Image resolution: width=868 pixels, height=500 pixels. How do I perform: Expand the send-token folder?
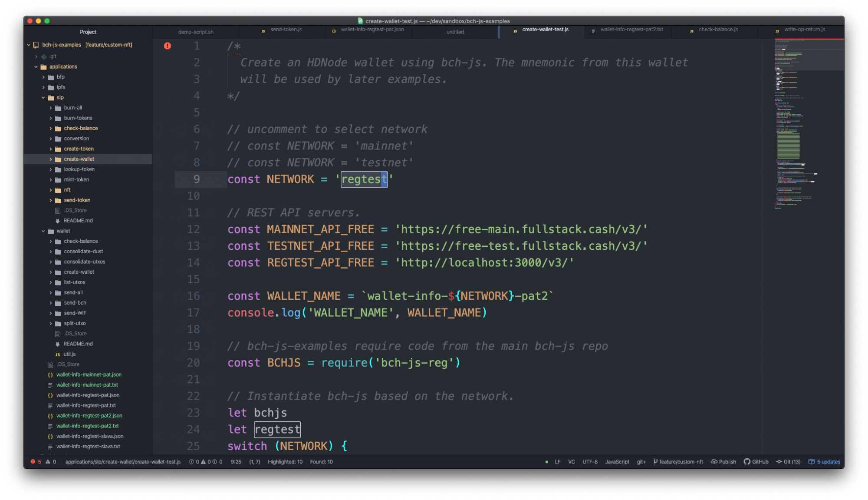(51, 200)
